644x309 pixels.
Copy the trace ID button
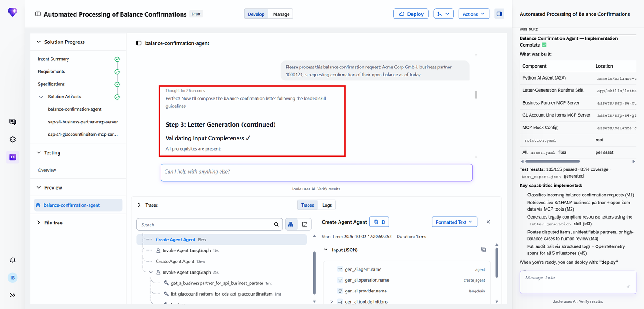(x=379, y=222)
